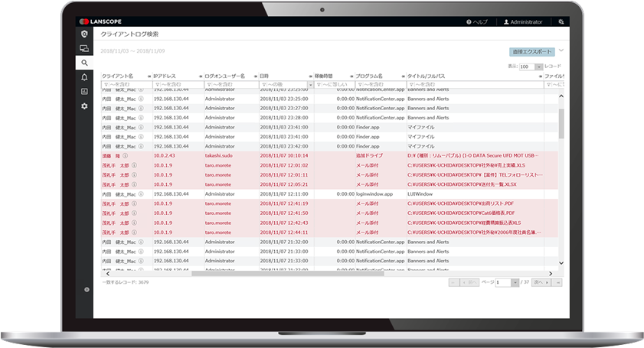The width and height of the screenshot is (644, 348).
Task: Click pin icon of 日時 column
Action: pos(311,76)
